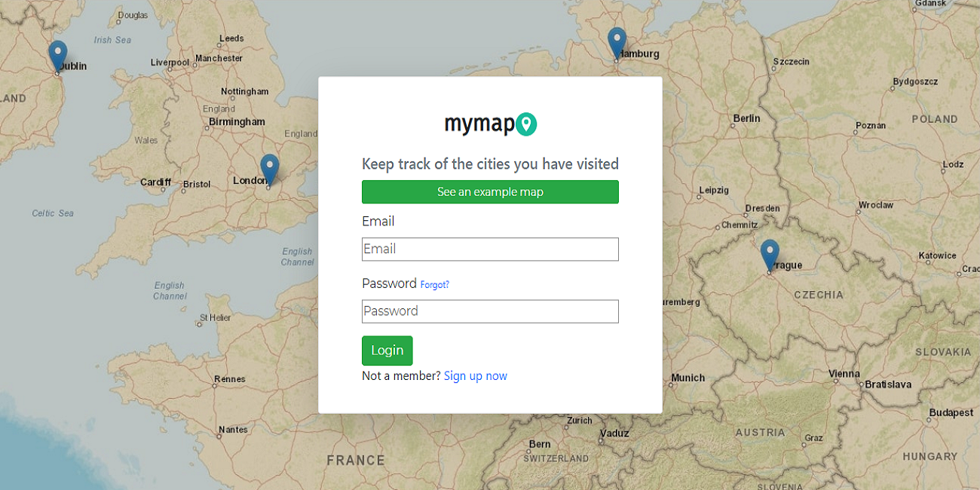The width and height of the screenshot is (980, 490).
Task: Click the teal pin in the mymap wordmark
Action: pos(527,124)
